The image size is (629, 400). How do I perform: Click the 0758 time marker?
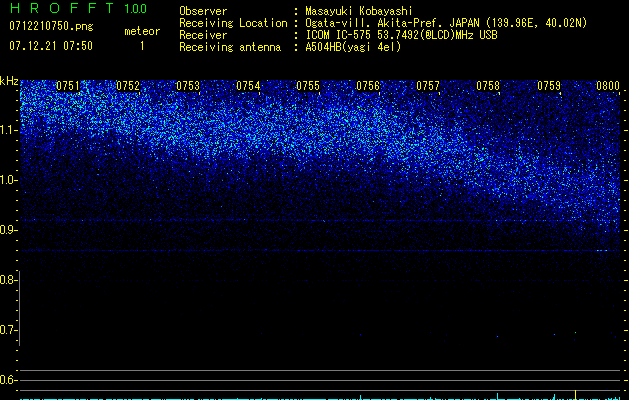pos(488,86)
